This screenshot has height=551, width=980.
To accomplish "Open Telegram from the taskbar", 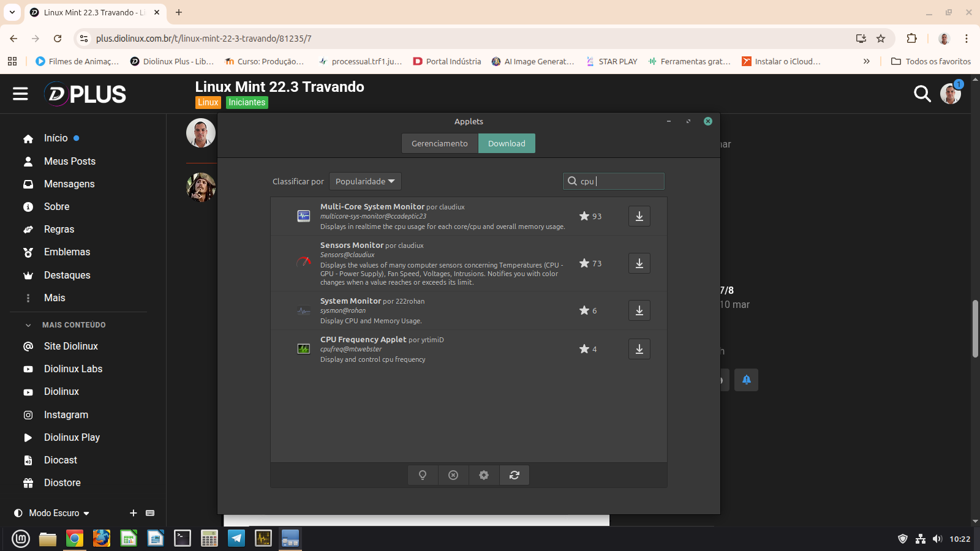I will tap(236, 538).
